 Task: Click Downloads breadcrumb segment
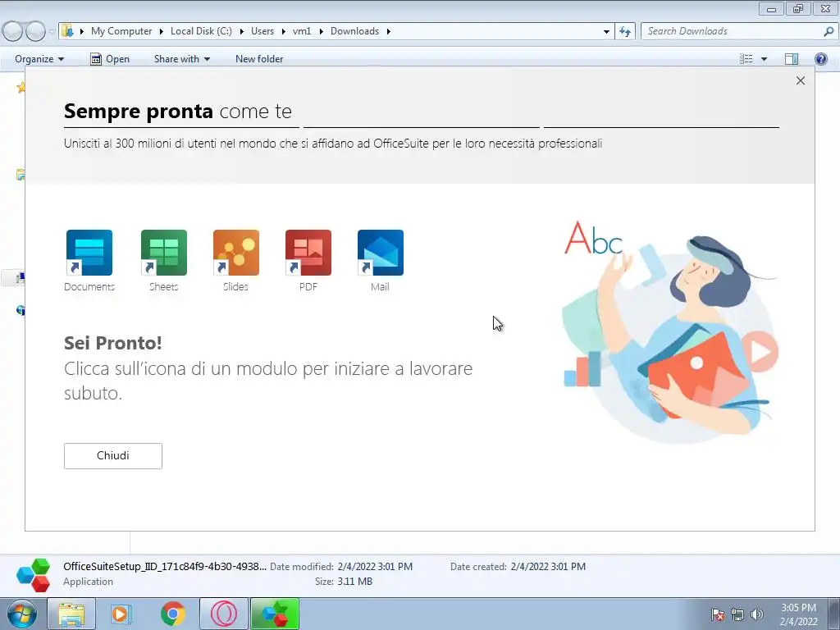tap(354, 31)
